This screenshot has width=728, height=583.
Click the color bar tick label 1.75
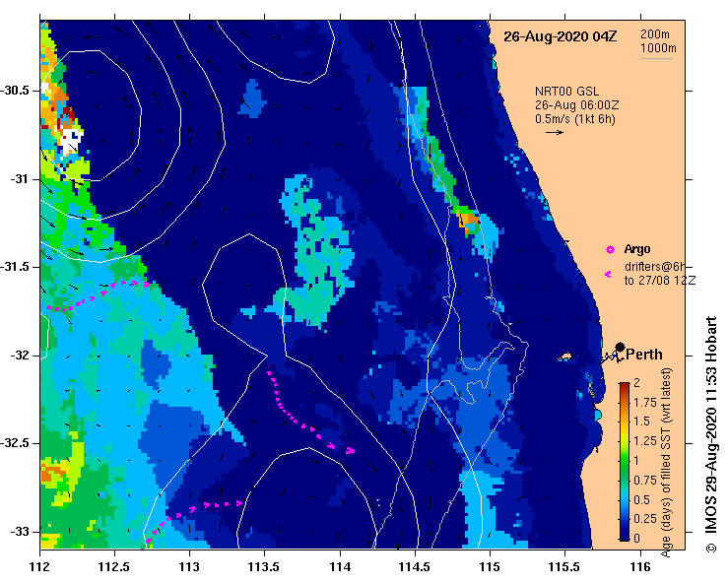pyautogui.click(x=645, y=403)
